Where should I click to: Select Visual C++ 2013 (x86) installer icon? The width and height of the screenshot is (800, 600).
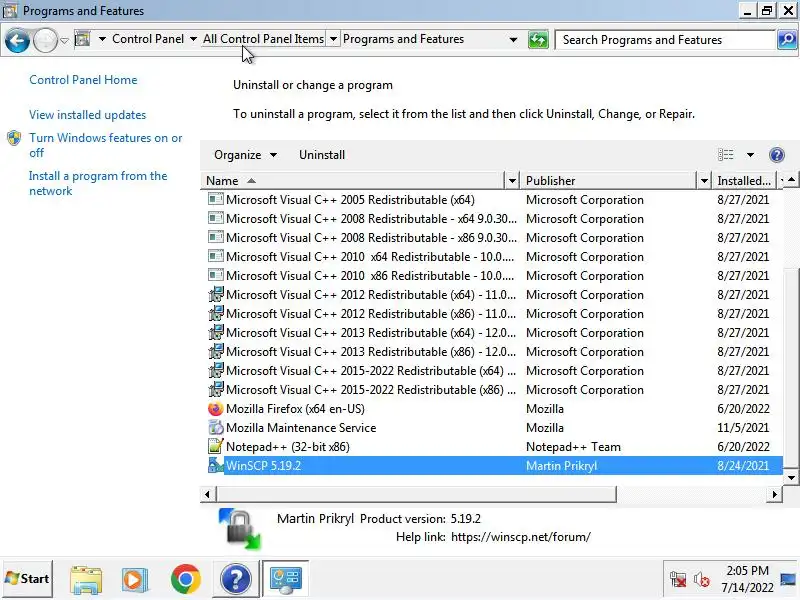[216, 352]
